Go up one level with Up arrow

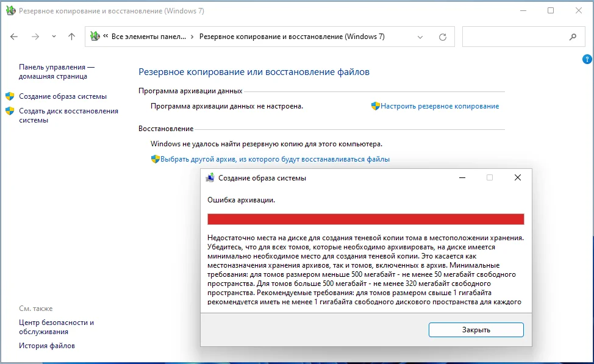coord(71,37)
